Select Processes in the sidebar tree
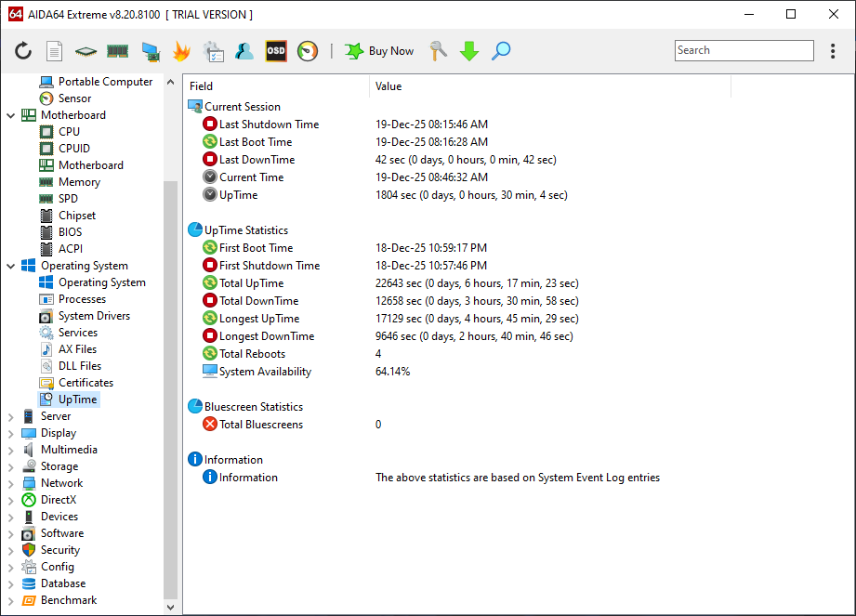Image resolution: width=856 pixels, height=616 pixels. point(82,299)
